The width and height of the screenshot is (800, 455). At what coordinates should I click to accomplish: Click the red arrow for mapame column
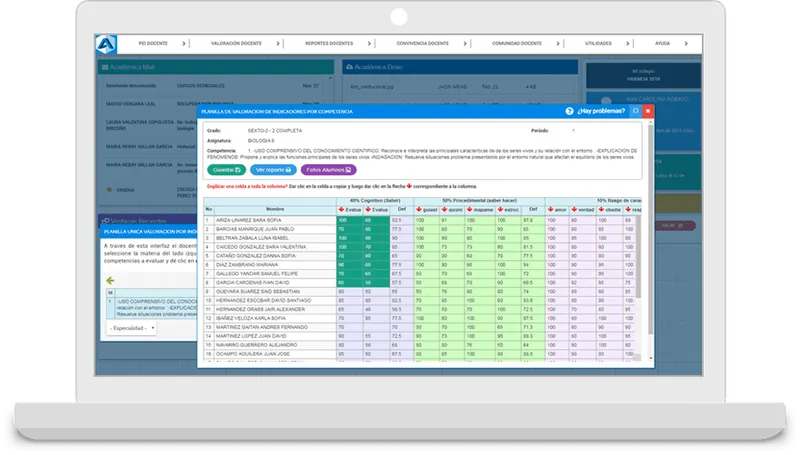point(469,210)
